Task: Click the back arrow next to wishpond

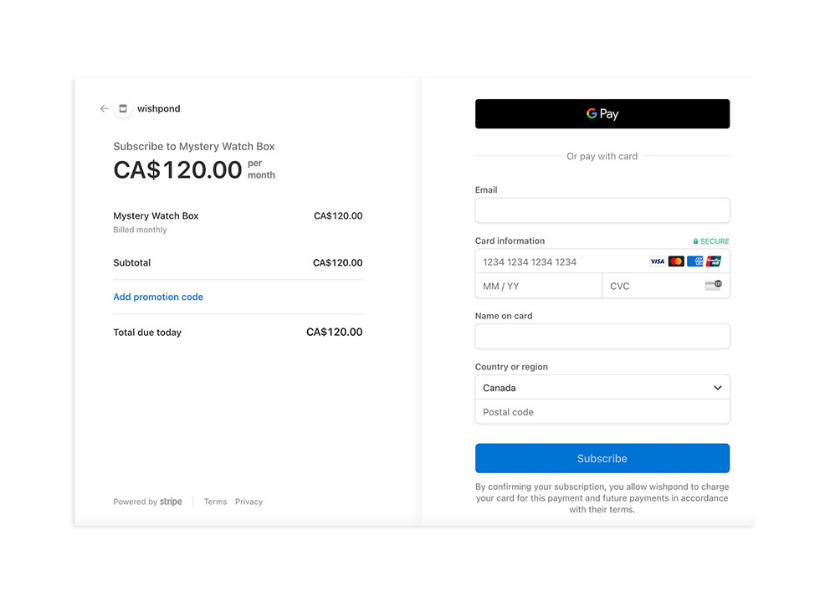Action: (104, 109)
